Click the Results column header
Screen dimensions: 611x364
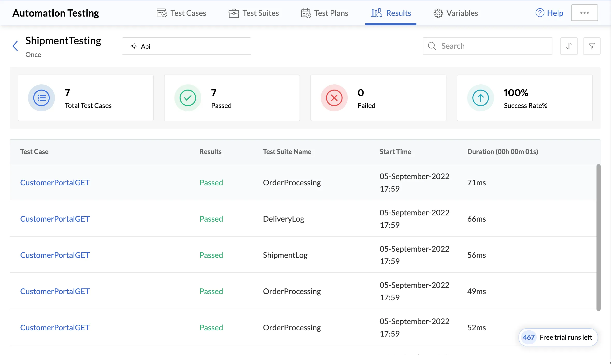point(210,151)
